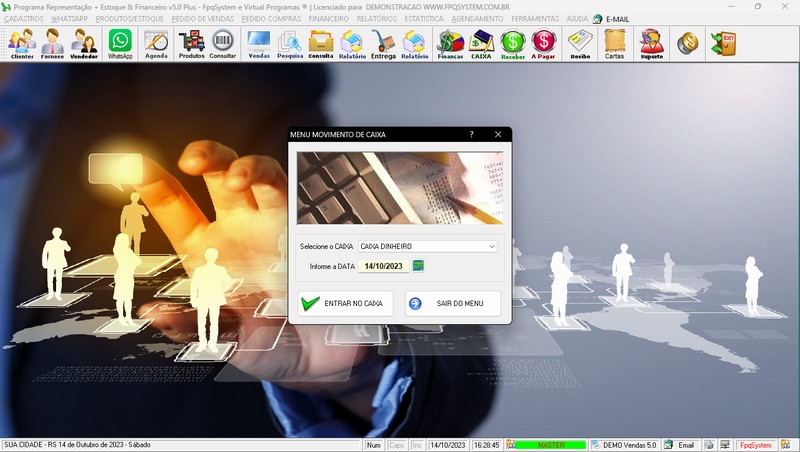Click the gold coin toolbar icon
This screenshot has width=800, height=452.
pos(687,43)
